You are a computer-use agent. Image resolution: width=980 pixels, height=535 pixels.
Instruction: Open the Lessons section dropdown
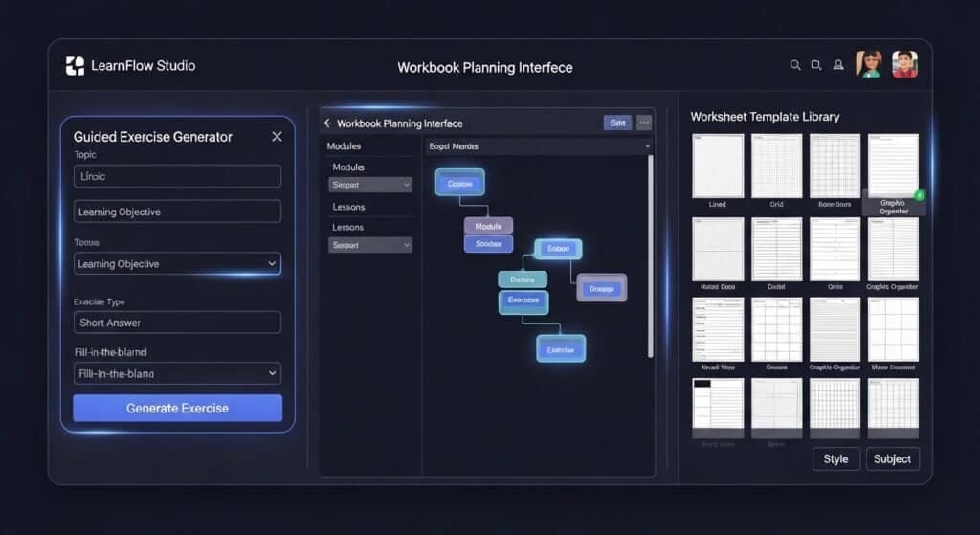click(370, 245)
